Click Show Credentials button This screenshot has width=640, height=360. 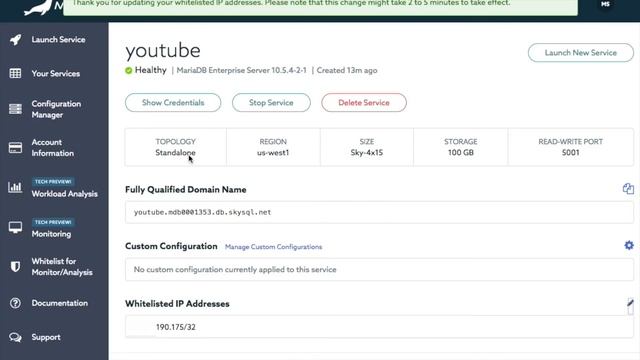tap(173, 102)
